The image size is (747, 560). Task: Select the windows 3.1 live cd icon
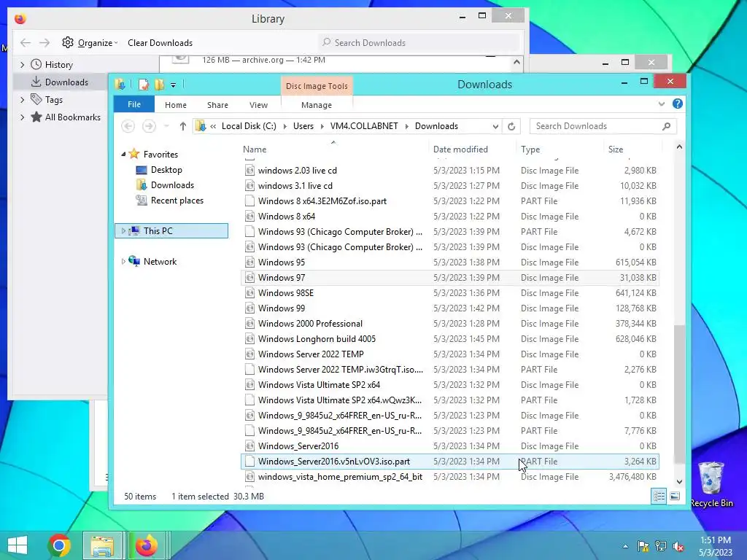click(x=249, y=186)
